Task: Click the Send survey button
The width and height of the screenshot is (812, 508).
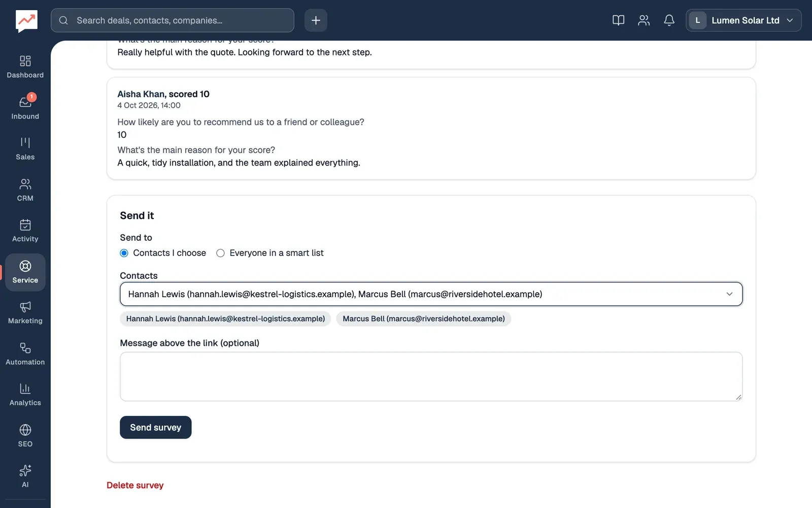Action: point(155,427)
